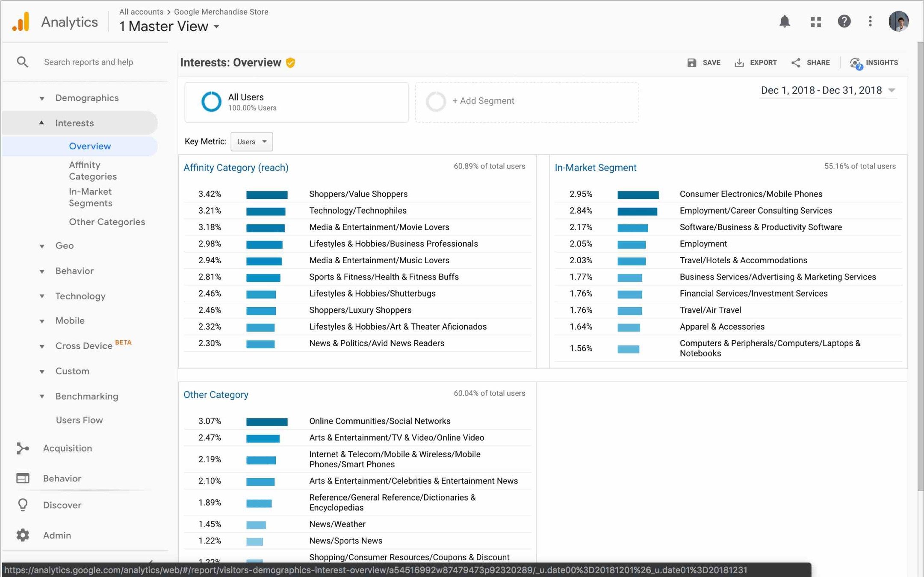Click the Admin gear icon
Viewport: 924px width, 577px height.
click(x=23, y=535)
